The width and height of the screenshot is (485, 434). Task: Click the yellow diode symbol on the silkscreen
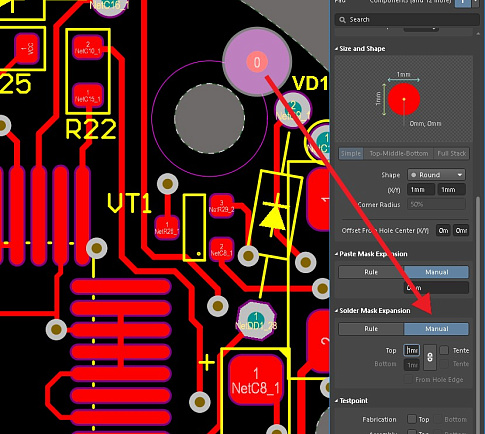(x=274, y=217)
